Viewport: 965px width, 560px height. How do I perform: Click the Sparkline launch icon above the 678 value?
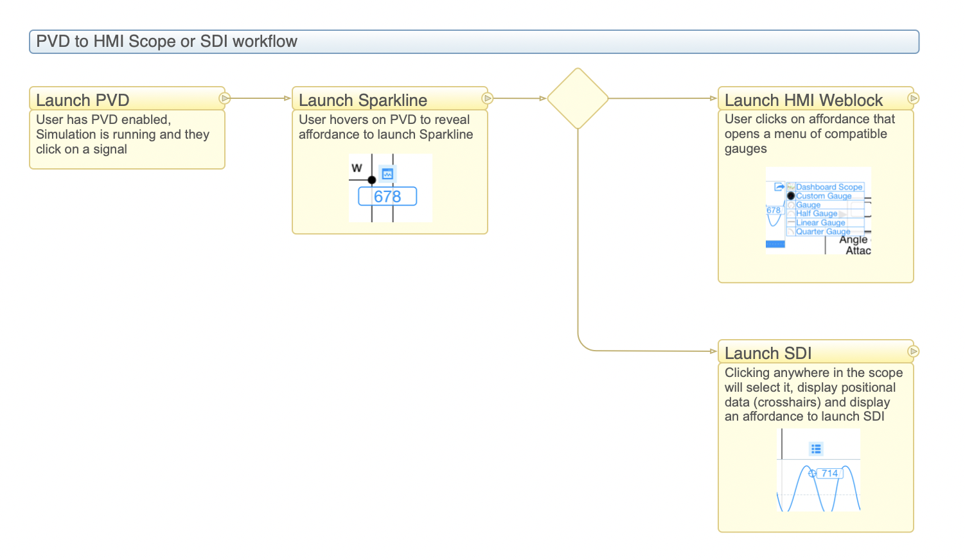tap(387, 174)
